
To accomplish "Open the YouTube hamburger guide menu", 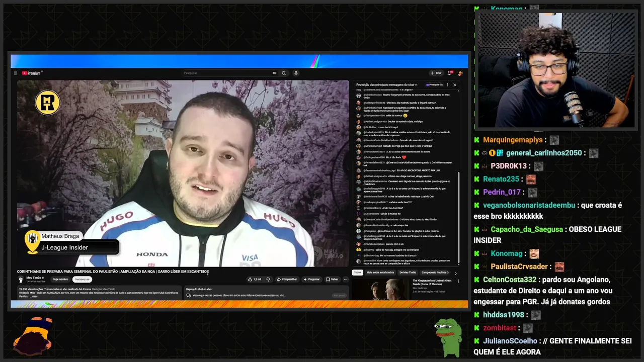I will point(15,73).
